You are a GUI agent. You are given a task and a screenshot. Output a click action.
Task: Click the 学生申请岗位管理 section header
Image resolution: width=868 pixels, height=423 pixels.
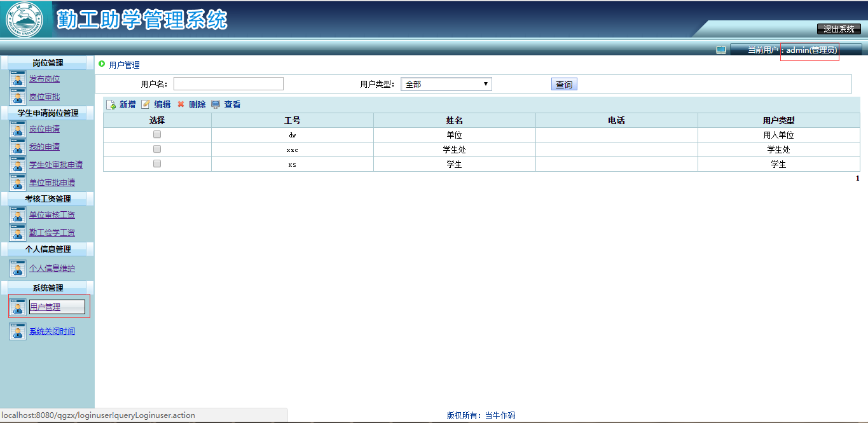click(x=48, y=113)
